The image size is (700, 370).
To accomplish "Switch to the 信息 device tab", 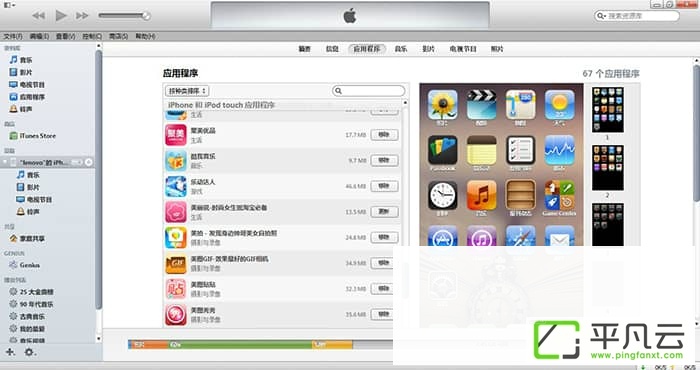I will [x=332, y=49].
